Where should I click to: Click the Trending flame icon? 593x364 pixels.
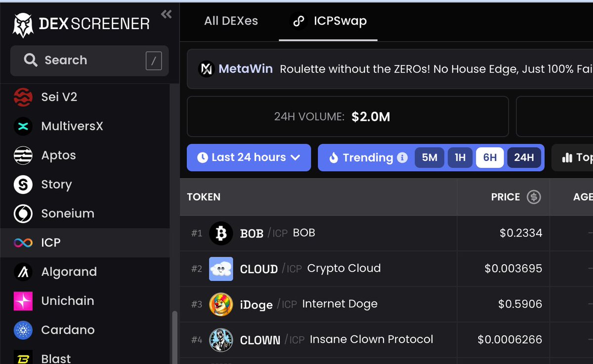click(334, 158)
